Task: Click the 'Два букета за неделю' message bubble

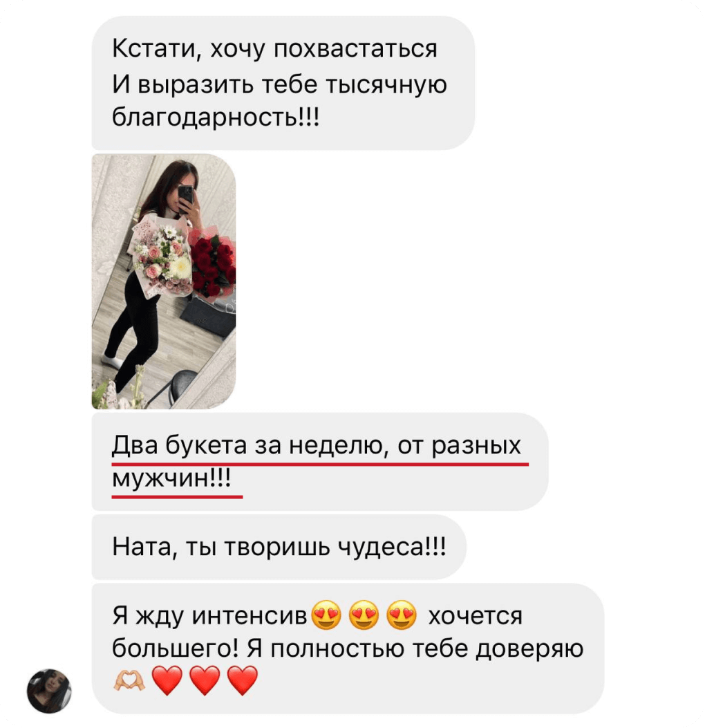Action: click(x=320, y=462)
